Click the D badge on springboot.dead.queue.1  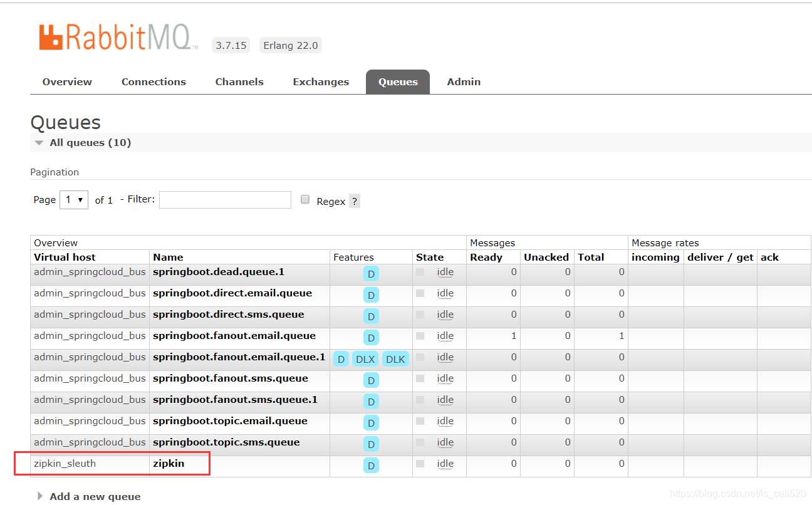tap(371, 274)
